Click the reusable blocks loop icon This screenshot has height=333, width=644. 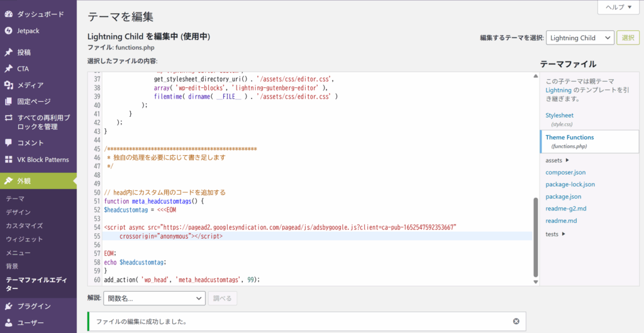pos(9,117)
